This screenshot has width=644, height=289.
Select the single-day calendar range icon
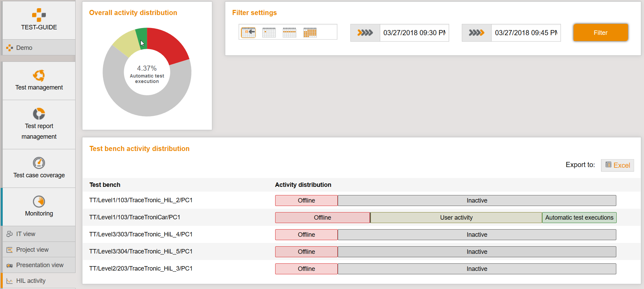click(x=269, y=32)
